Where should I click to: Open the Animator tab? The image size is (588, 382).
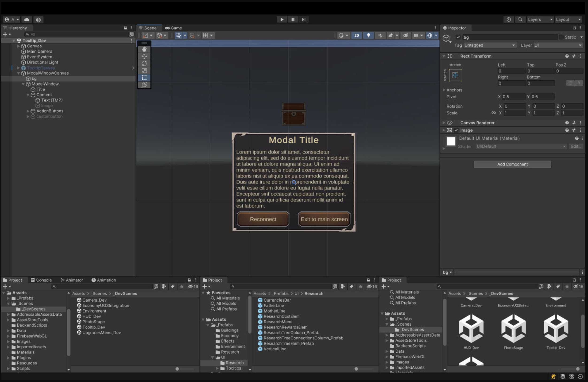pos(72,280)
